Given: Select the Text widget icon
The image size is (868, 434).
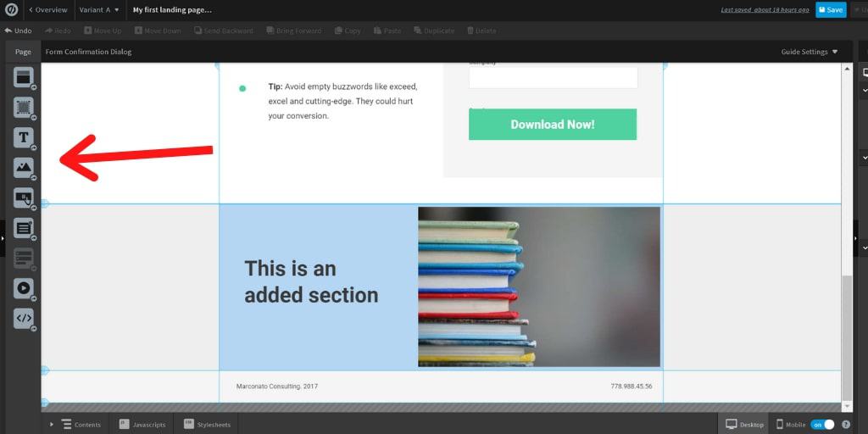Looking at the screenshot, I should [x=23, y=138].
